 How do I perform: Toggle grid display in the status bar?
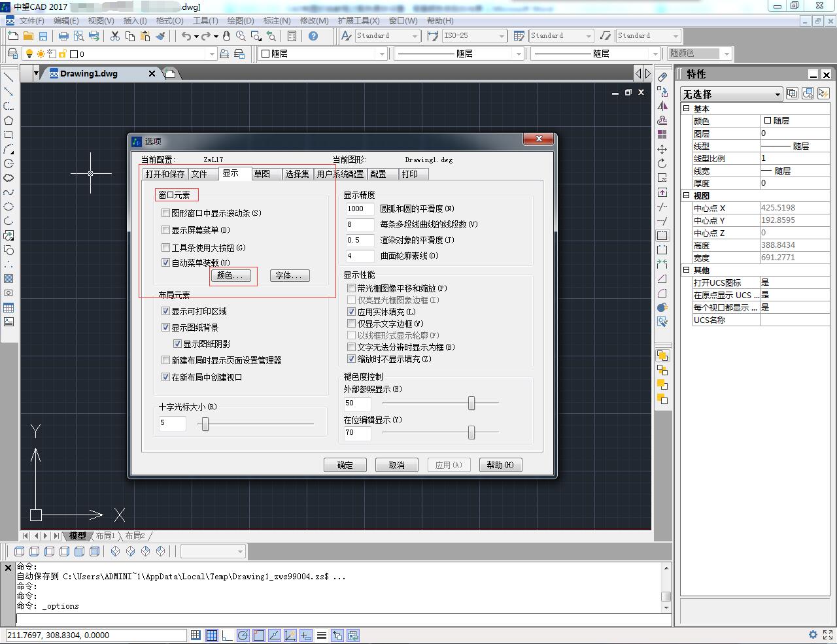coord(212,635)
